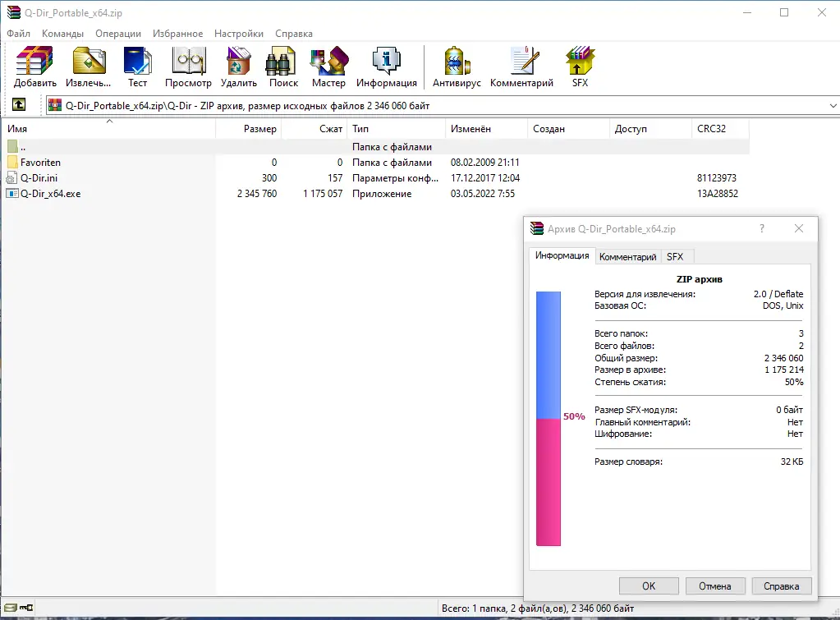Go up one folder level icon

click(19, 104)
